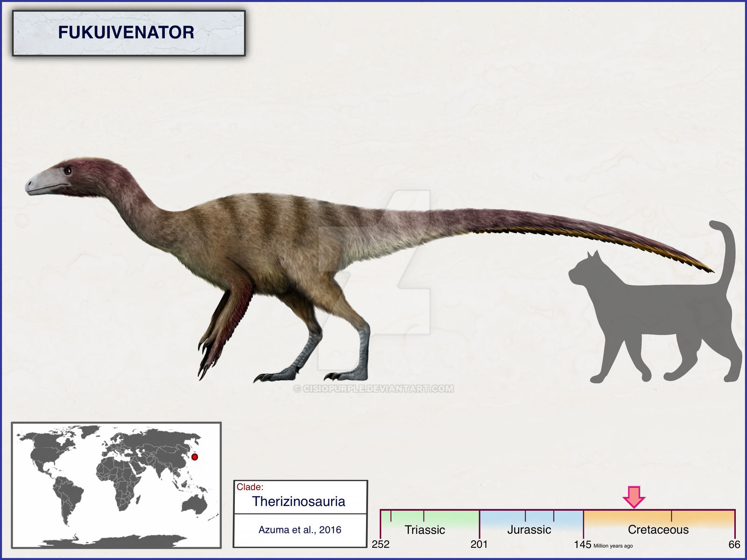Click the FUKUIVENATOR title label
This screenshot has height=560, width=747.
coord(126,33)
